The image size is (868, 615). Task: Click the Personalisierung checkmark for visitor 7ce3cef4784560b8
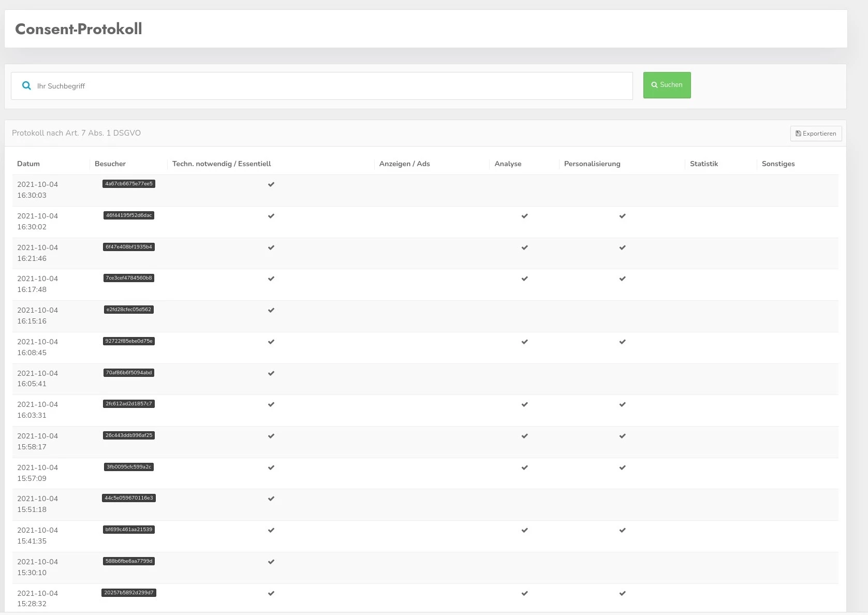[623, 279]
